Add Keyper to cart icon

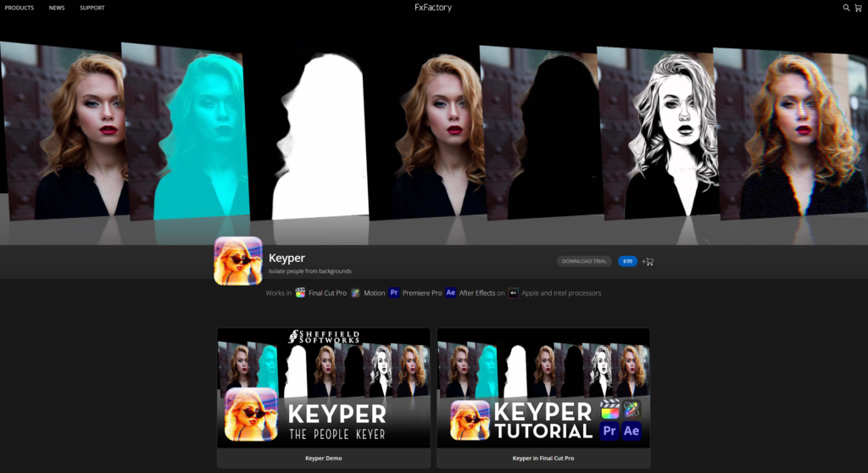[x=648, y=261]
